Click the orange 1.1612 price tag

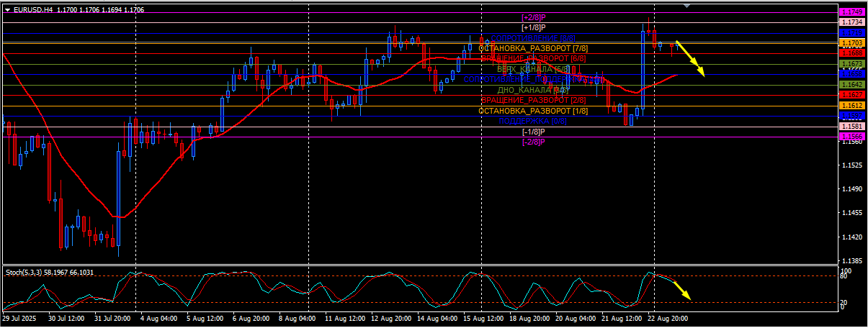tap(853, 105)
